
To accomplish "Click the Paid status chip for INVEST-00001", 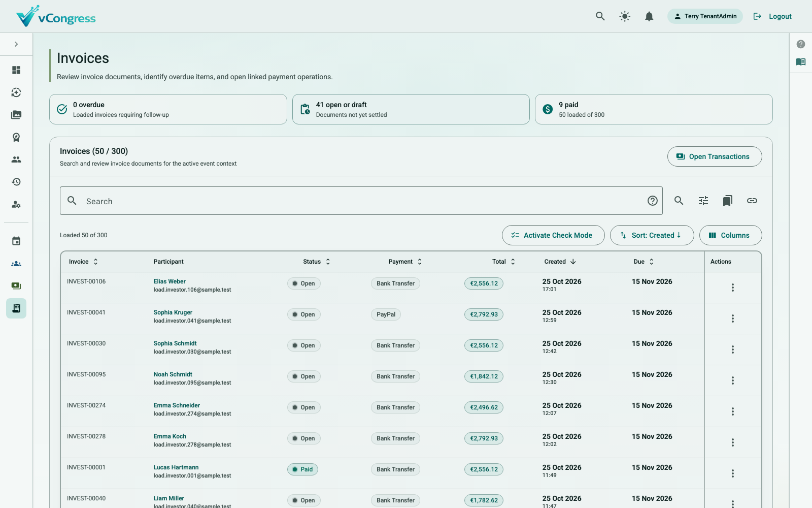I will [x=302, y=469].
